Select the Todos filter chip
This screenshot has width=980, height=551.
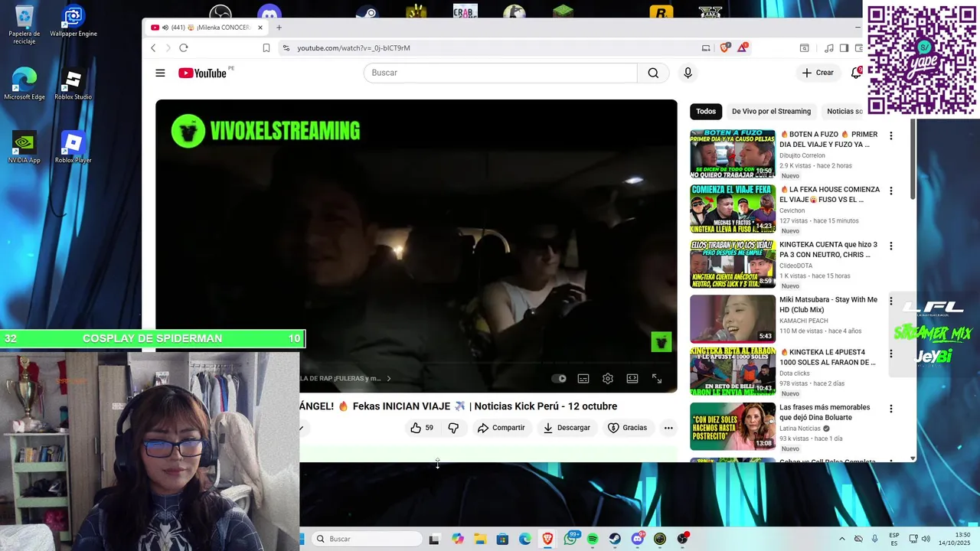tap(706, 111)
